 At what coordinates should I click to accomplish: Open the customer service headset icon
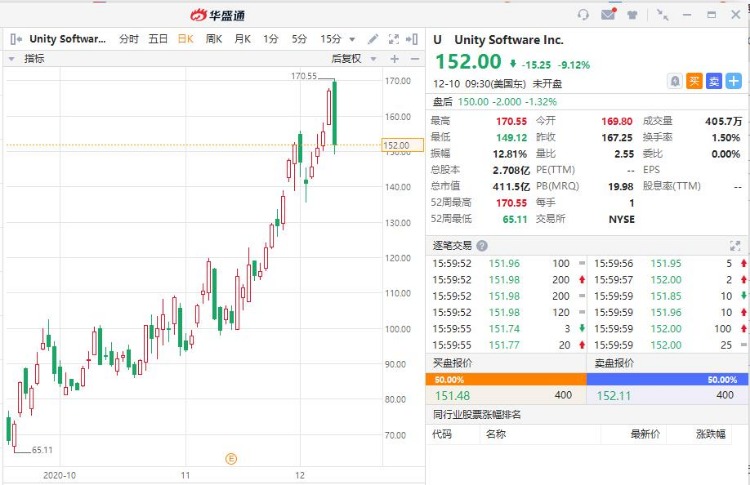pyautogui.click(x=583, y=15)
